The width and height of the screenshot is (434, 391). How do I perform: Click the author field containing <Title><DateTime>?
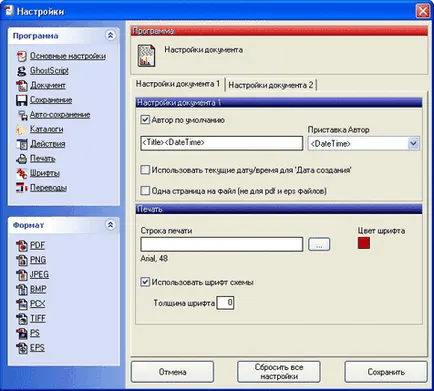[222, 143]
